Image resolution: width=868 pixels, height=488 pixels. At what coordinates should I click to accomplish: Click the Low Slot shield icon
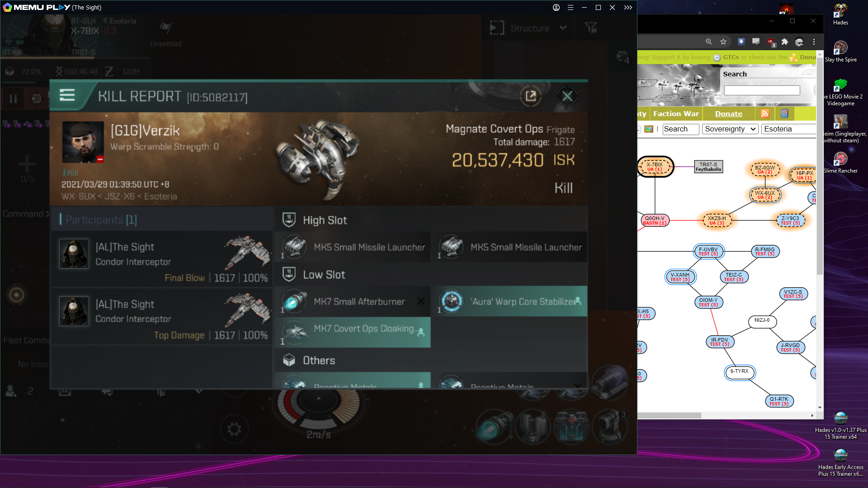click(x=288, y=273)
